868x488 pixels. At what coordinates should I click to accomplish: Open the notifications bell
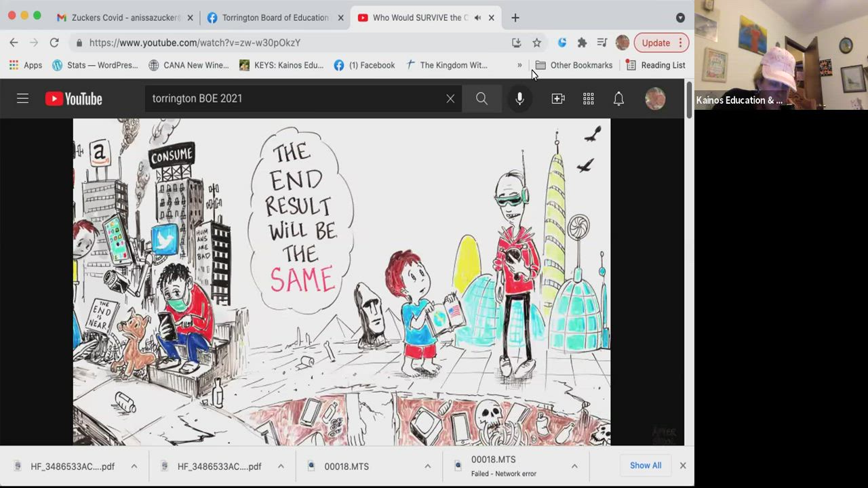pos(618,99)
